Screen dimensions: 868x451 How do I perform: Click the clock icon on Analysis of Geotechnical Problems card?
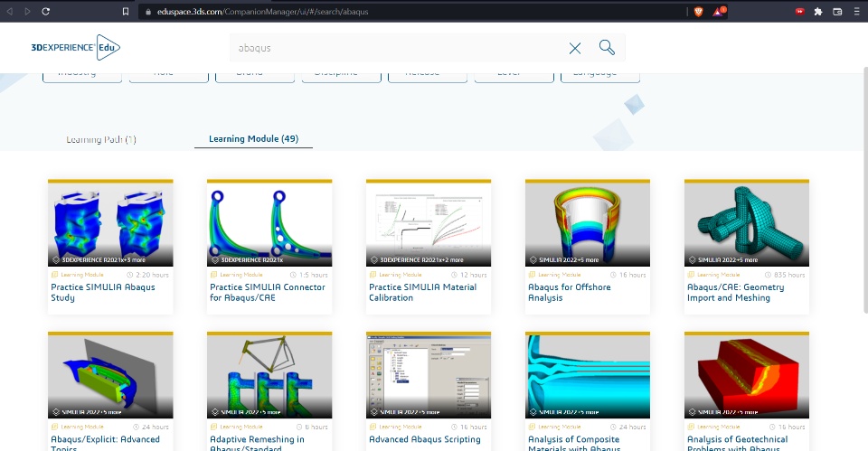coord(772,427)
